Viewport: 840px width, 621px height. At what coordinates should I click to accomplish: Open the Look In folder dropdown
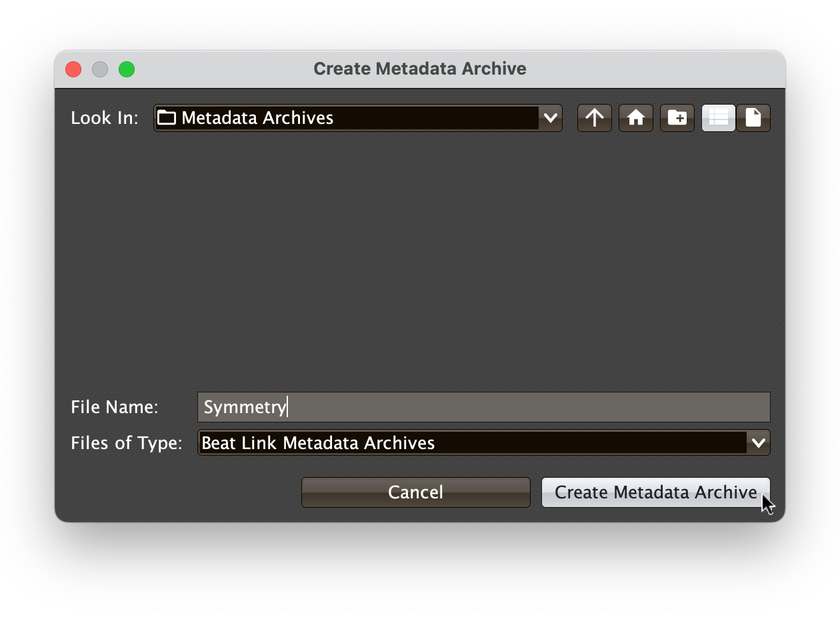pos(358,118)
